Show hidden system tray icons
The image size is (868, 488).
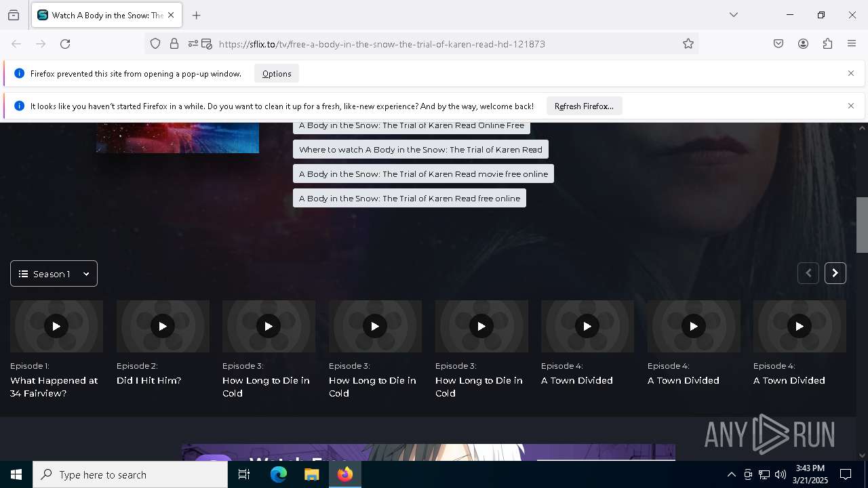click(x=731, y=474)
